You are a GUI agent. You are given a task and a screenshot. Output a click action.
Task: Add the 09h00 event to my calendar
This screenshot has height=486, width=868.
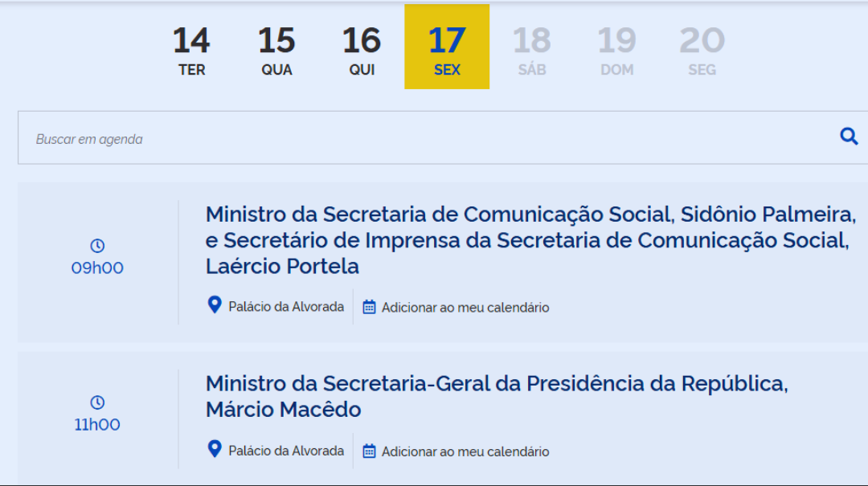(465, 308)
